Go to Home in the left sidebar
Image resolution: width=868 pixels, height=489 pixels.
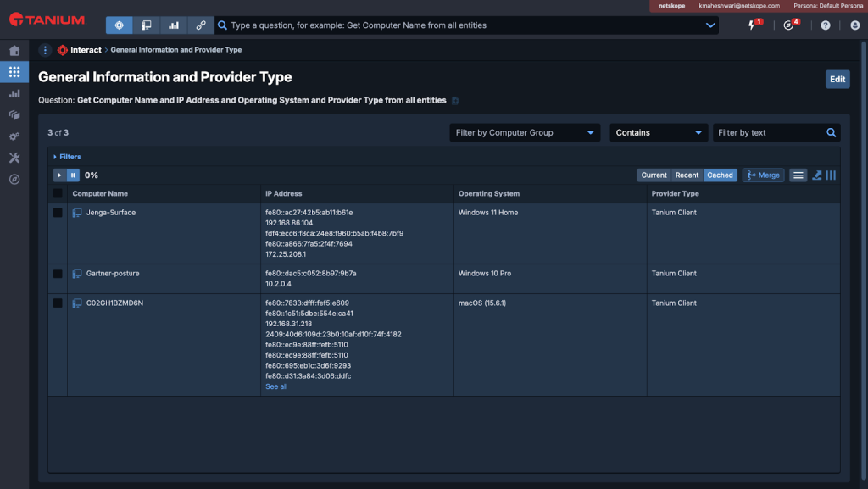[14, 51]
